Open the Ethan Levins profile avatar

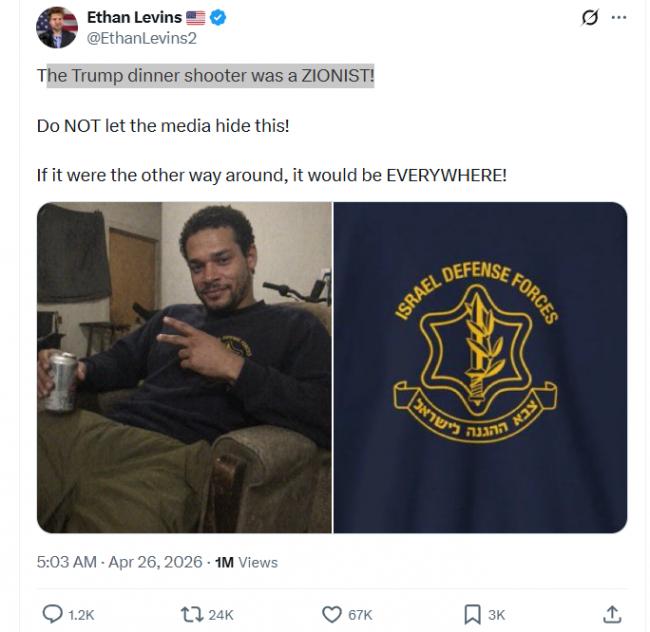pyautogui.click(x=57, y=27)
